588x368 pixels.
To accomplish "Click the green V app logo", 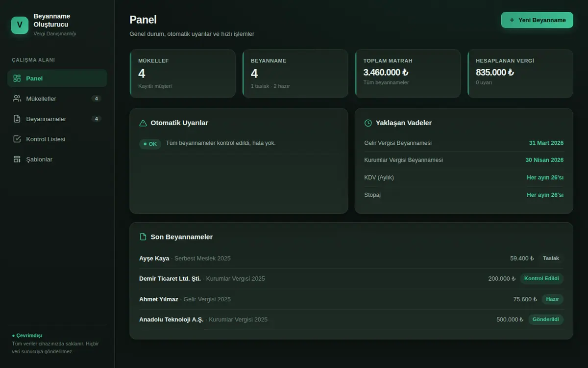I will click(20, 25).
